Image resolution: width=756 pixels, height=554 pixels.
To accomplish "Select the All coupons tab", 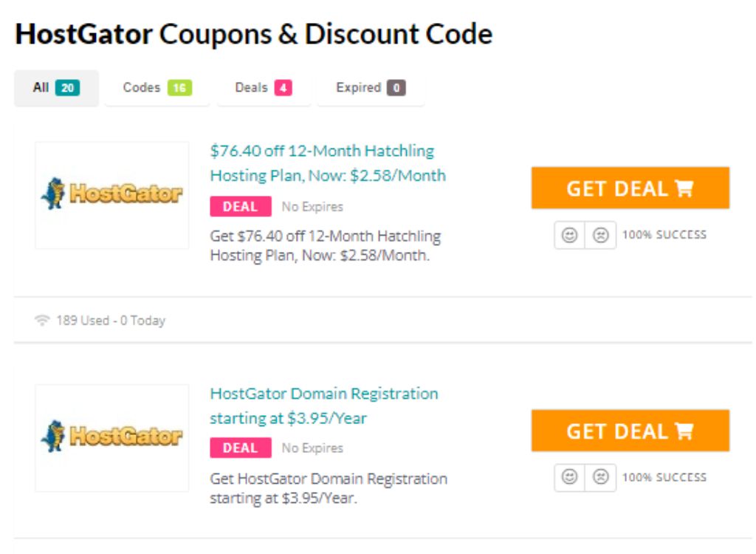I will click(54, 88).
